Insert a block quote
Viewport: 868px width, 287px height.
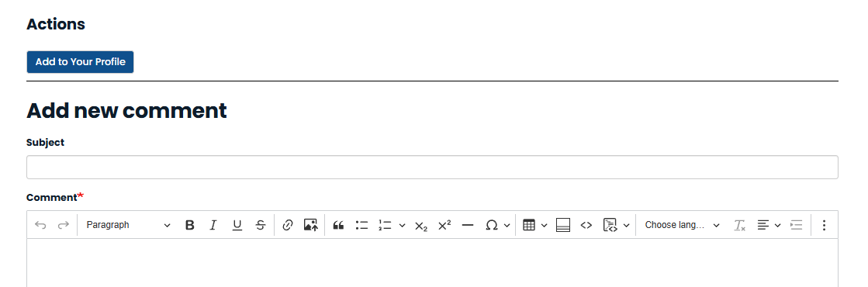[338, 225]
